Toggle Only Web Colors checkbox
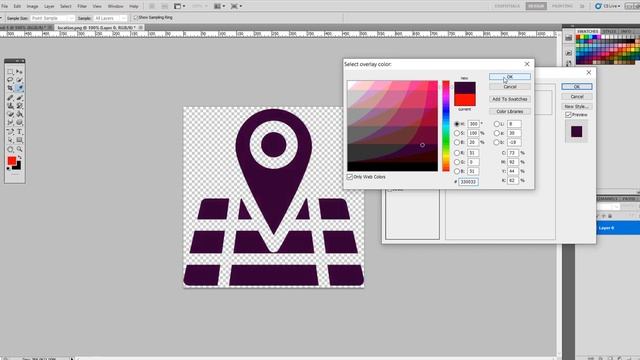 [x=350, y=177]
